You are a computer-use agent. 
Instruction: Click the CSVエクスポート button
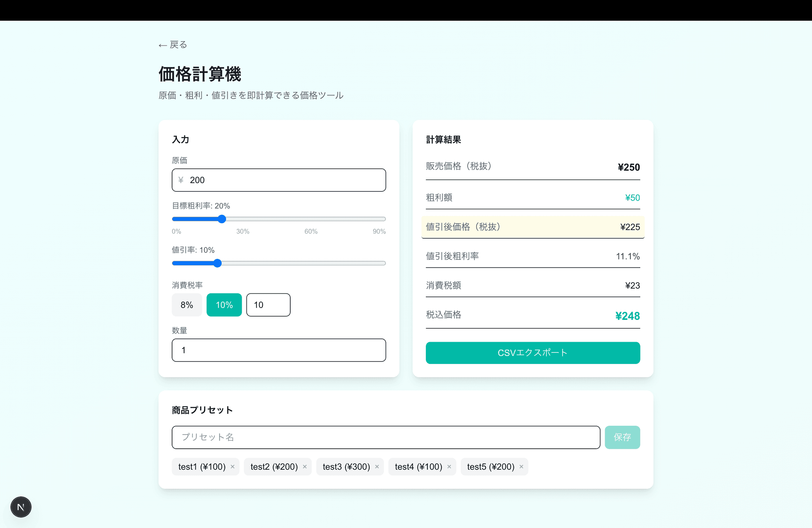point(533,353)
